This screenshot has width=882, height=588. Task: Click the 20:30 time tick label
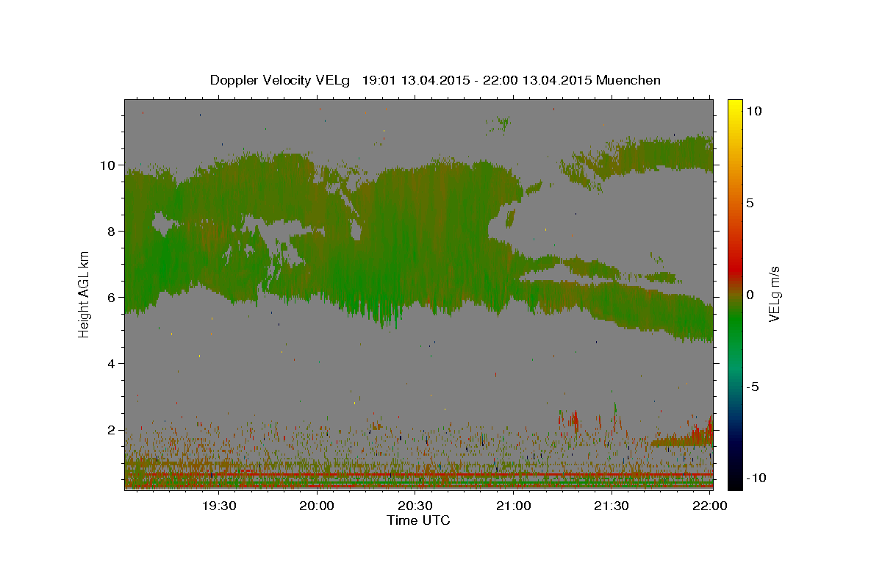coord(415,506)
